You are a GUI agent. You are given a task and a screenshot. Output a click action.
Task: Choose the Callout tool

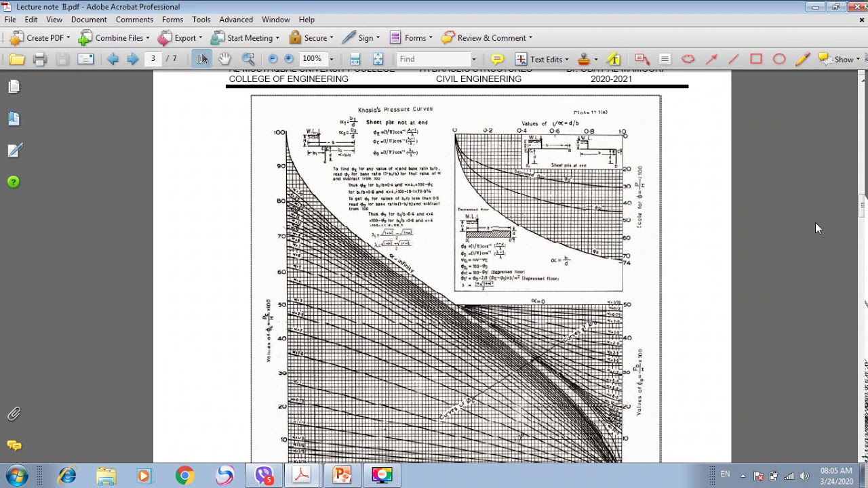coord(642,59)
